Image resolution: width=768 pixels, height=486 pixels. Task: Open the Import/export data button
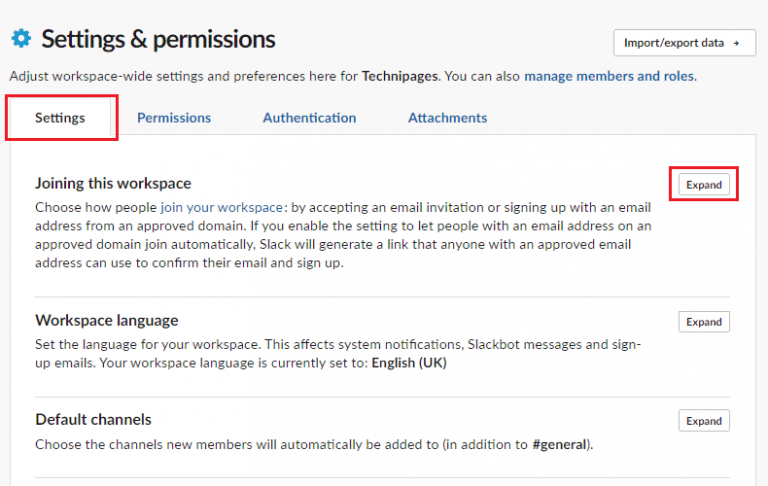pyautogui.click(x=683, y=44)
